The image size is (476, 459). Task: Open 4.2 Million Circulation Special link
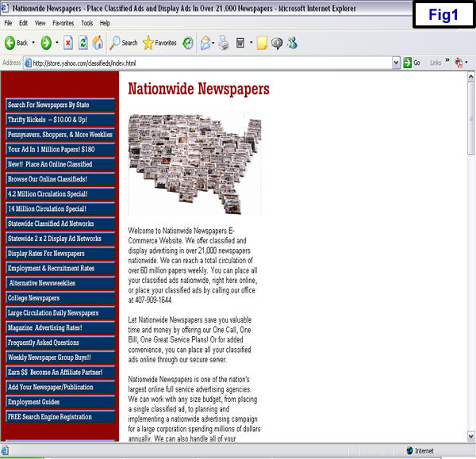60,194
